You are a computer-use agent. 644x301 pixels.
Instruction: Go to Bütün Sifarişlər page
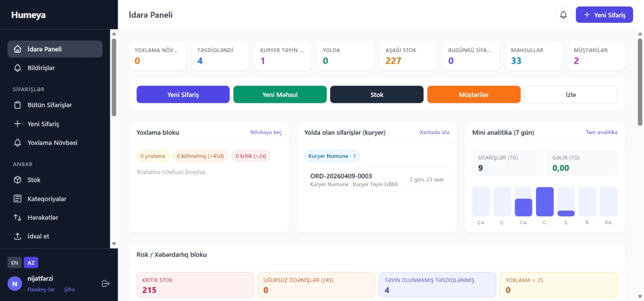point(55,105)
